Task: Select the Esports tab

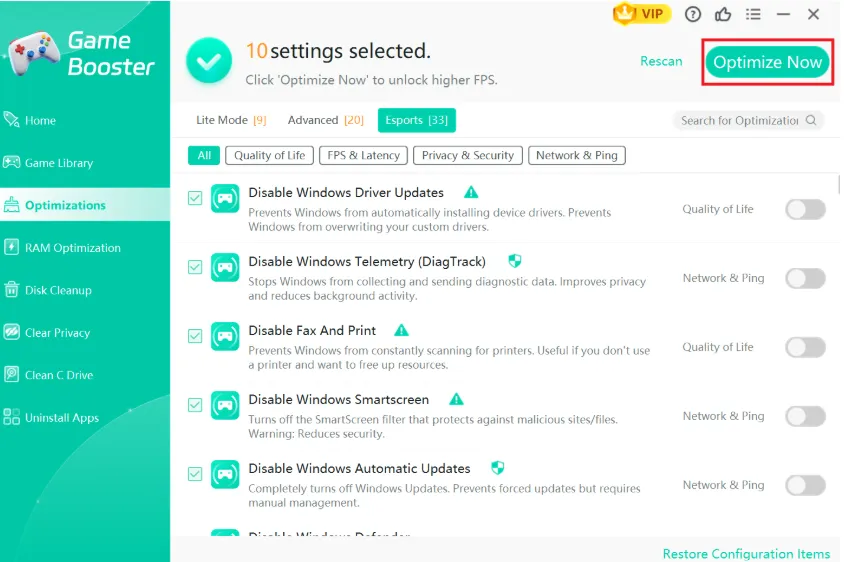Action: pyautogui.click(x=417, y=120)
